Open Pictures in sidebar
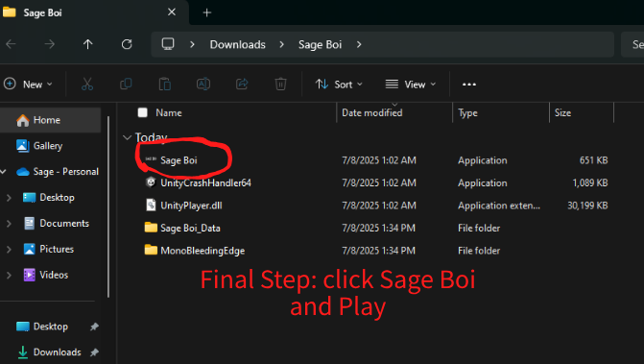 pyautogui.click(x=57, y=250)
